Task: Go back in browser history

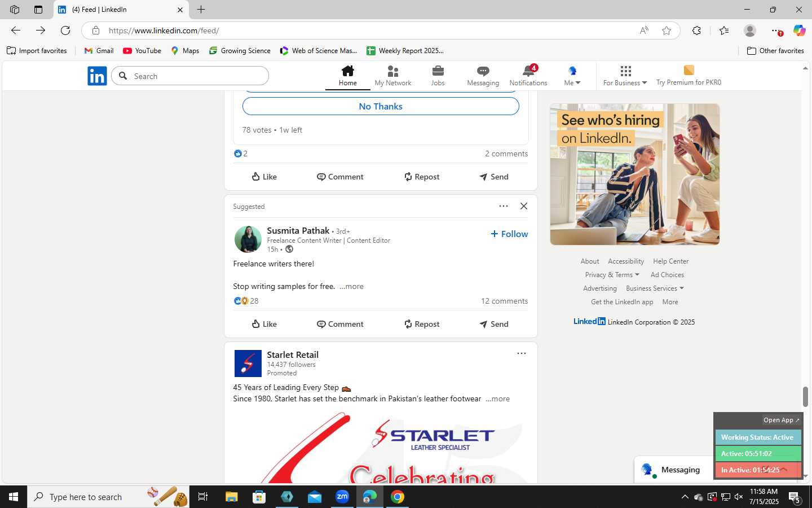Action: (x=16, y=30)
